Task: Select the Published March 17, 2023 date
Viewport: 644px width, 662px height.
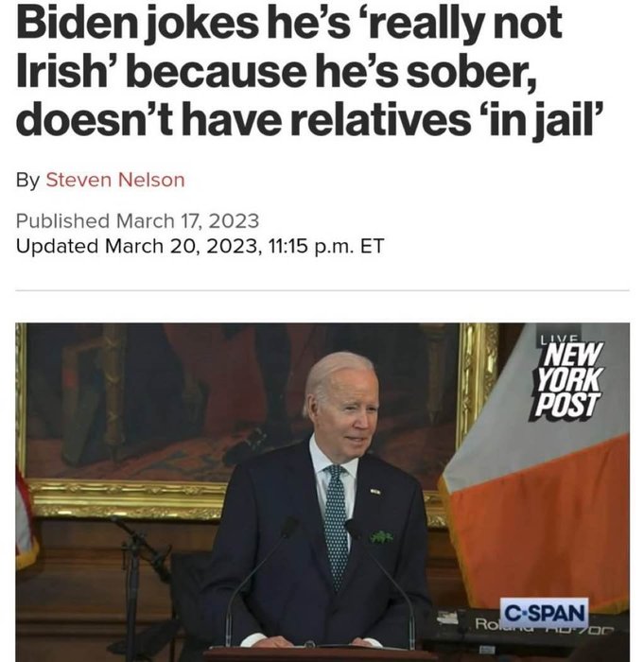Action: pyautogui.click(x=137, y=220)
